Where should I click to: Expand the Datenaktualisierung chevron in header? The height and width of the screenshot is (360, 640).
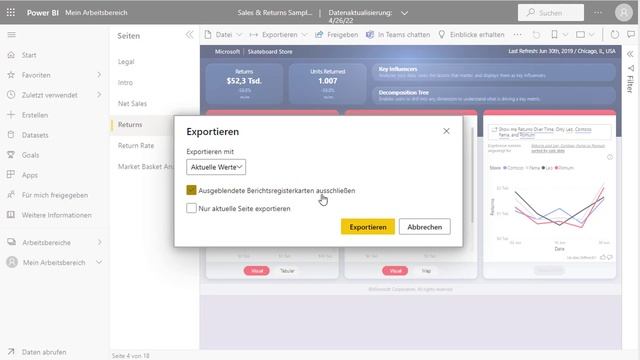click(x=404, y=13)
